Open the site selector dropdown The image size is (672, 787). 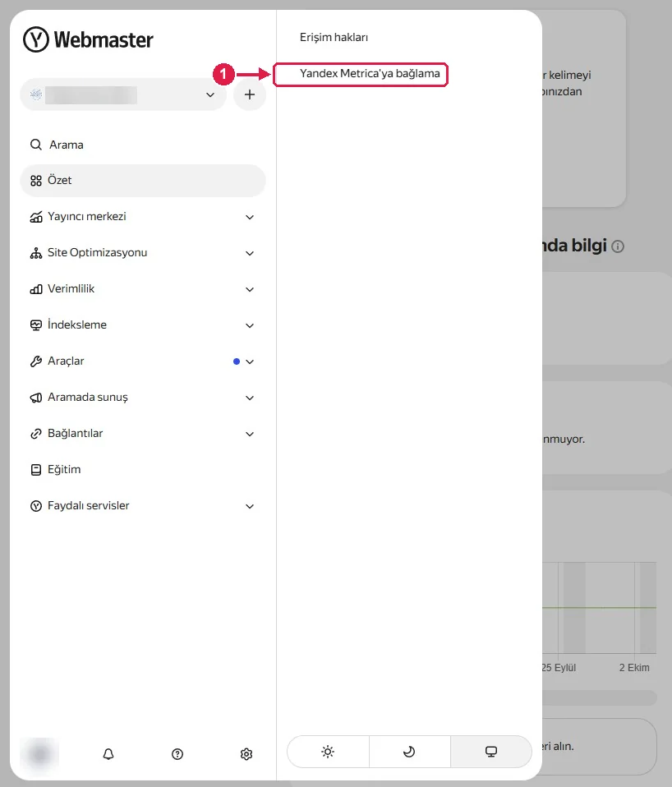[123, 94]
